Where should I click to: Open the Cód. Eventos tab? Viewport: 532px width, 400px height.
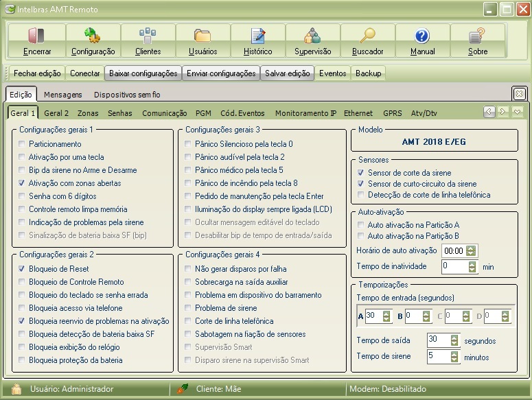coord(242,113)
